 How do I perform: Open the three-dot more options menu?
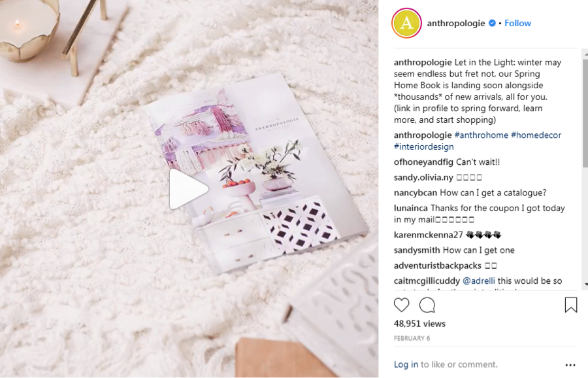[x=570, y=365]
